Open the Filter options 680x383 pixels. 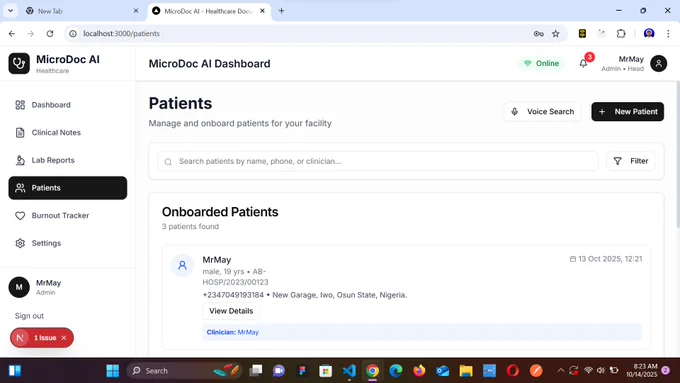(x=631, y=161)
